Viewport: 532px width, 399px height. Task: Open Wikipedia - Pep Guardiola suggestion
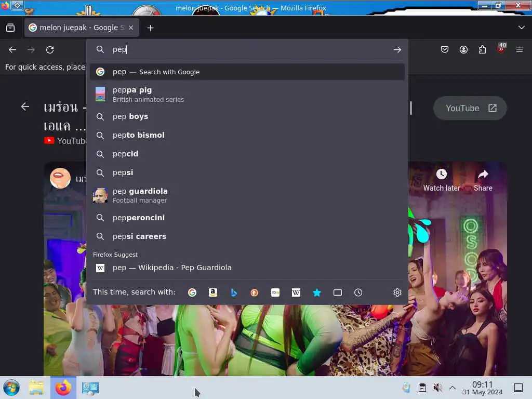coord(247,268)
